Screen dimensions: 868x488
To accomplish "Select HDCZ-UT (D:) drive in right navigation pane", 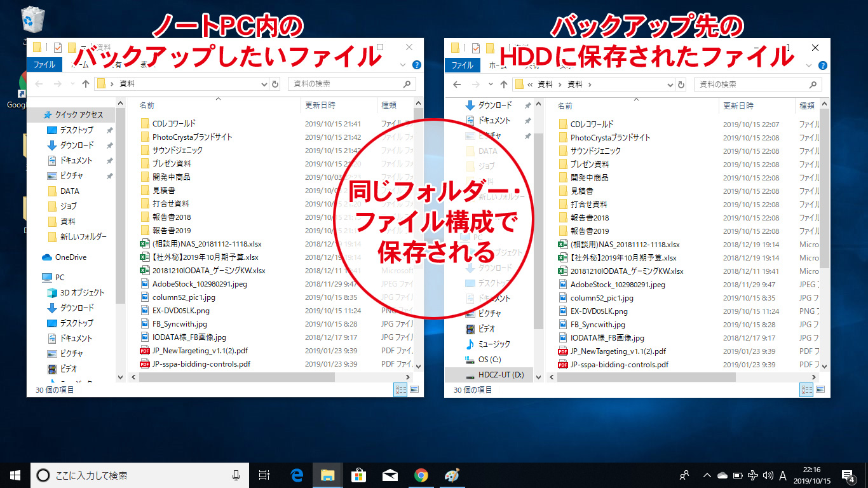I will (x=501, y=375).
